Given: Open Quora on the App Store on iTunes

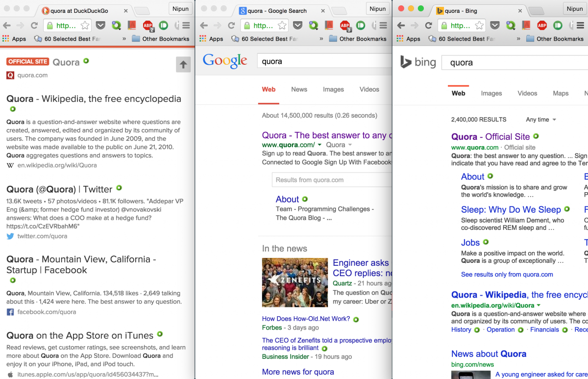Looking at the screenshot, I should (x=80, y=336).
